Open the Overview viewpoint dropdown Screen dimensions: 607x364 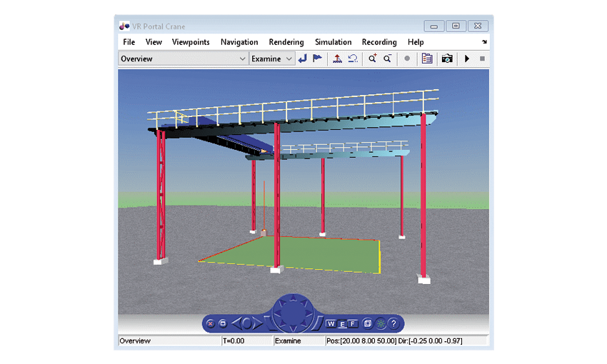(x=183, y=59)
